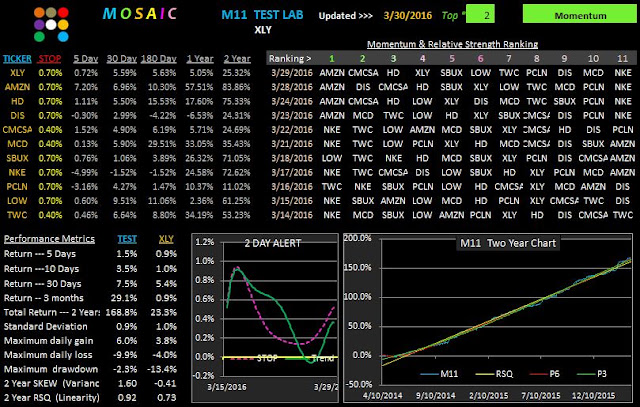The image size is (640, 407).
Task: Click the NKE ticker in the ticker list
Action: [x=17, y=172]
